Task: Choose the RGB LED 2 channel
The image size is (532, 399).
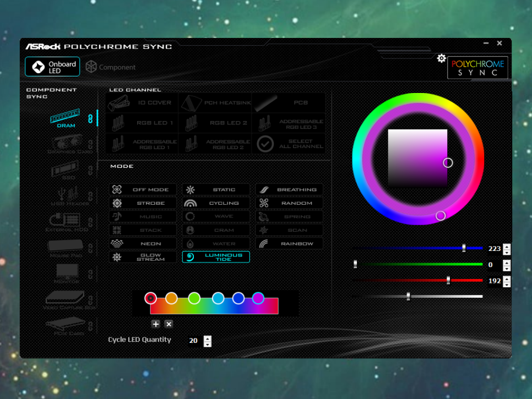Action: click(215, 123)
